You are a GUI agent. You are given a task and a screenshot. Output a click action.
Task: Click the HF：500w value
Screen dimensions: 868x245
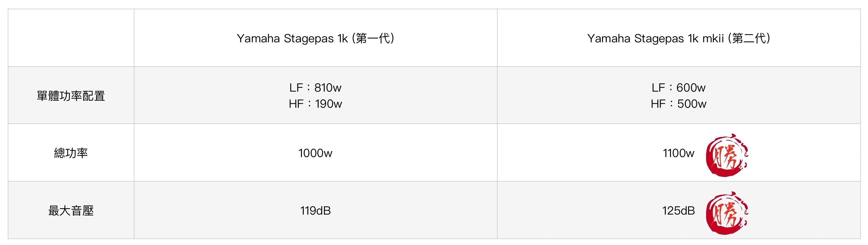[678, 104]
